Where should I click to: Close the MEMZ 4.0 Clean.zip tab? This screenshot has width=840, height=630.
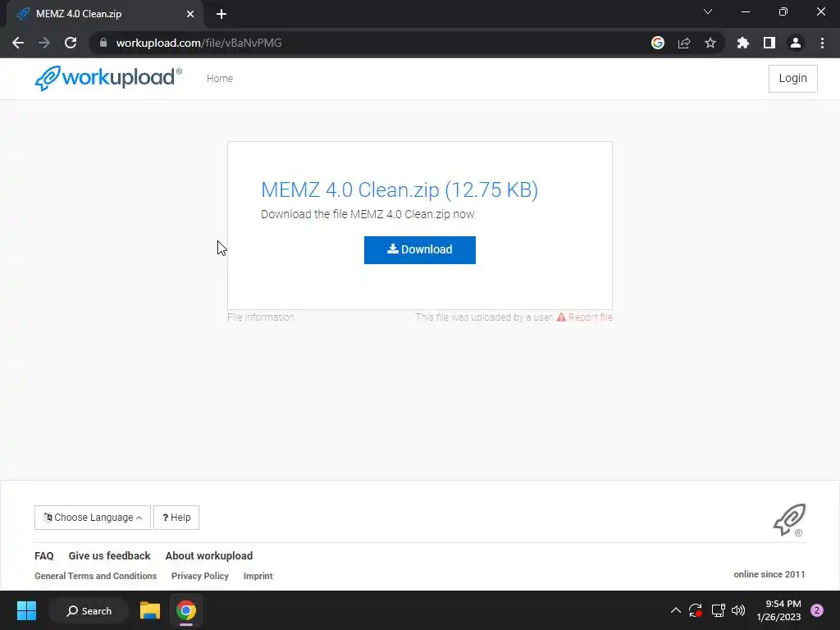190,14
